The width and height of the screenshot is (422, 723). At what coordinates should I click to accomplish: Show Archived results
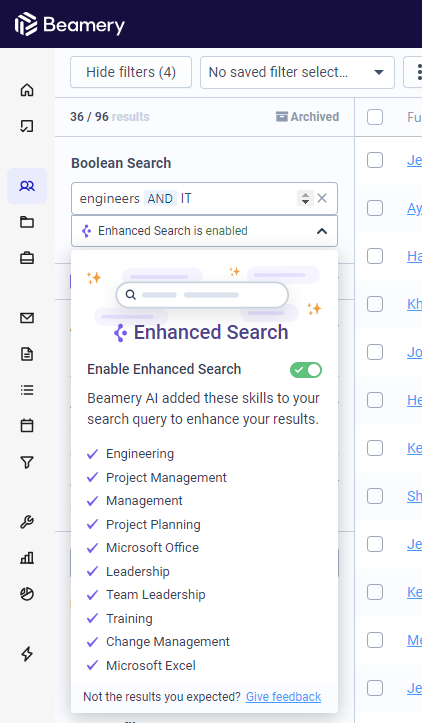coord(307,117)
